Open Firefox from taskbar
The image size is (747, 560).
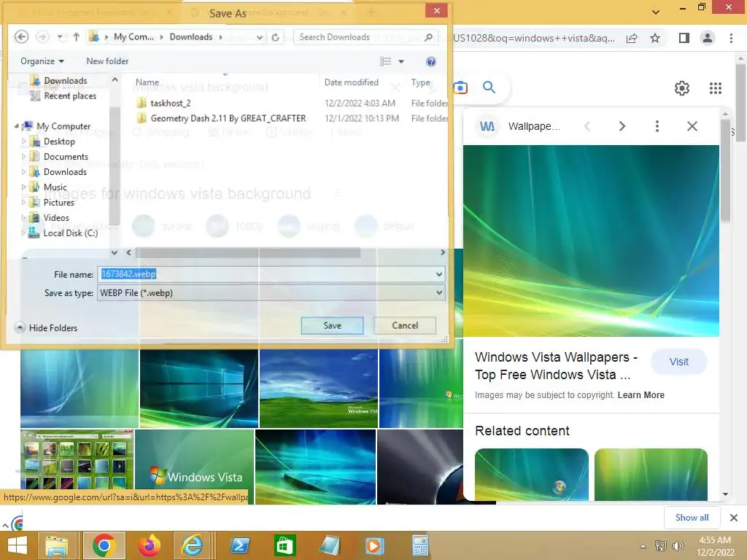(149, 545)
